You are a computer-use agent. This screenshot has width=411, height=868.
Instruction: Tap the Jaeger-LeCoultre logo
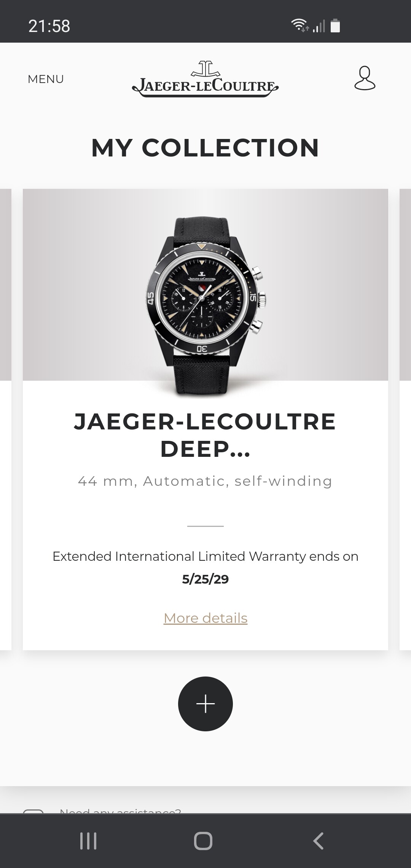coord(205,79)
